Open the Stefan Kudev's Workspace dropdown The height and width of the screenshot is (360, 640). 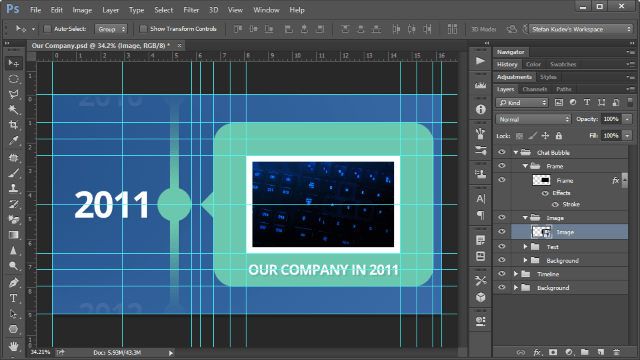click(581, 29)
